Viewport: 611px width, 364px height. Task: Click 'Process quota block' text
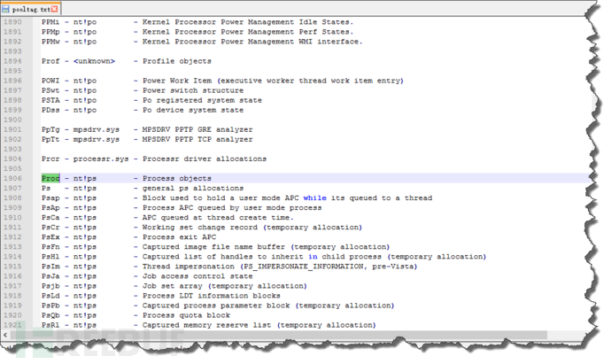186,315
